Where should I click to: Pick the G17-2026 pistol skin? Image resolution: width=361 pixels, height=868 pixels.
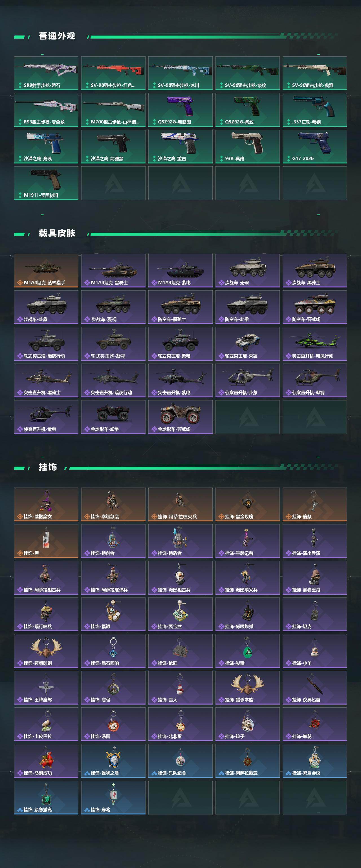pos(314,146)
